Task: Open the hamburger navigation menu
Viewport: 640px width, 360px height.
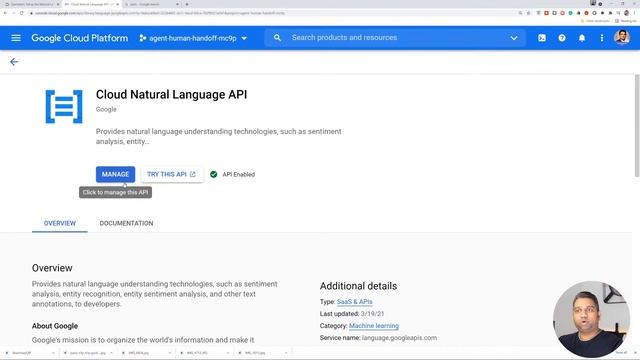Action: 16,38
